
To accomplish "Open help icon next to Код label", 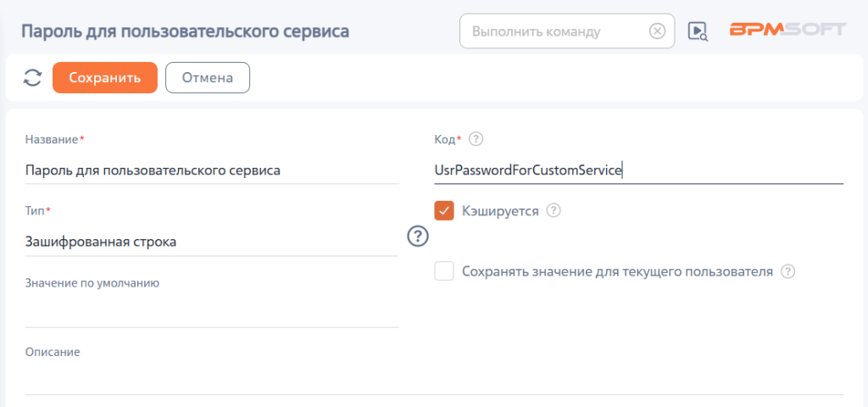I will (476, 140).
